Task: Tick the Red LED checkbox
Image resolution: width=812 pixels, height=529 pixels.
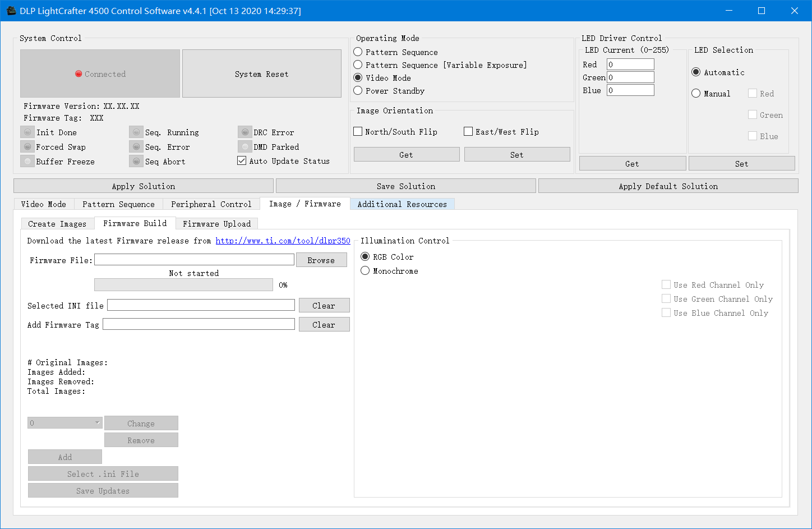Action: pos(753,94)
